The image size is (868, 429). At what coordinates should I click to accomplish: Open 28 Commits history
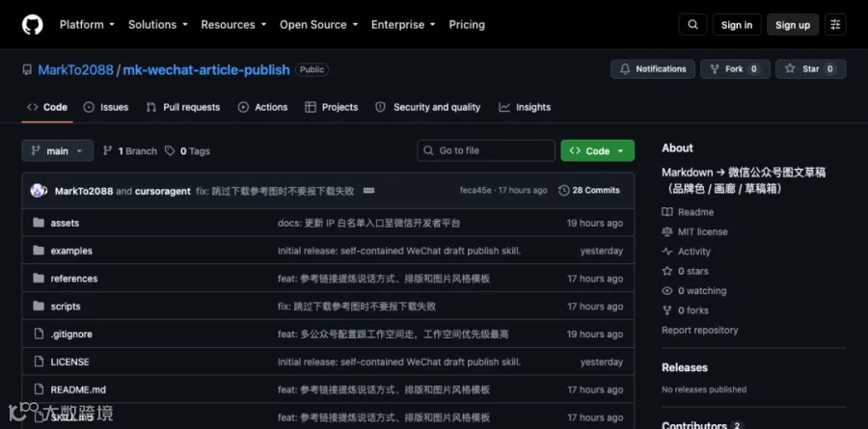[589, 191]
